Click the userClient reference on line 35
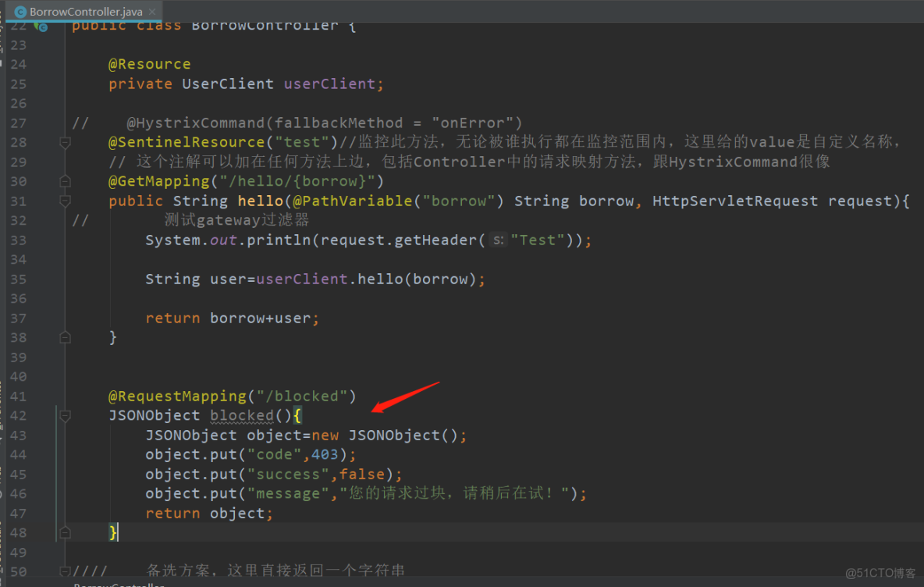This screenshot has width=924, height=587. point(301,279)
